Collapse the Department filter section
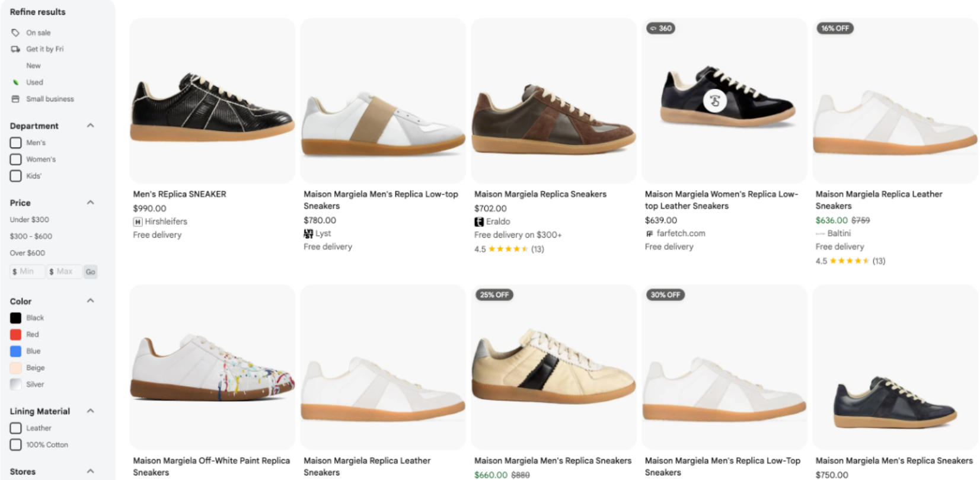This screenshot has width=980, height=480. 91,126
